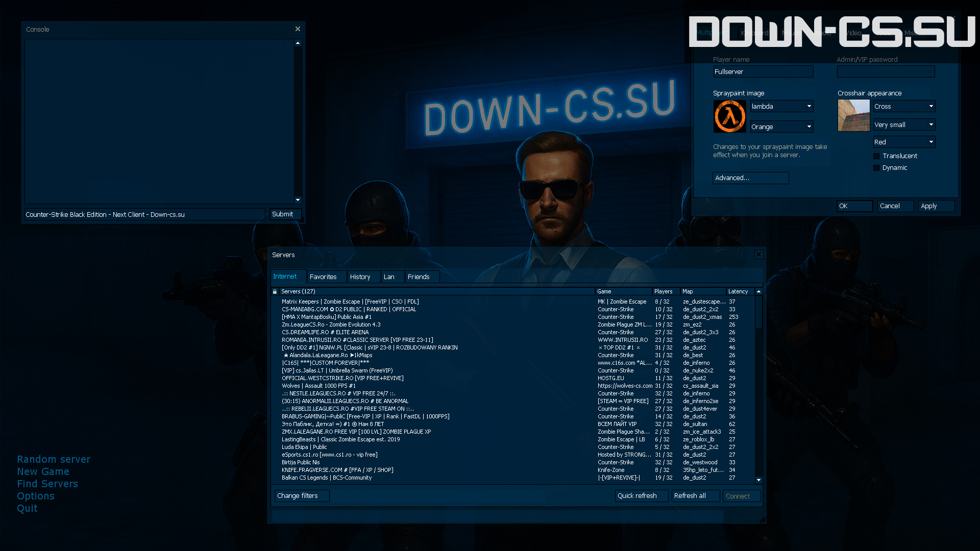This screenshot has height=551, width=980.
Task: Enable the Dynamic crosshair checkbox
Action: (x=876, y=168)
